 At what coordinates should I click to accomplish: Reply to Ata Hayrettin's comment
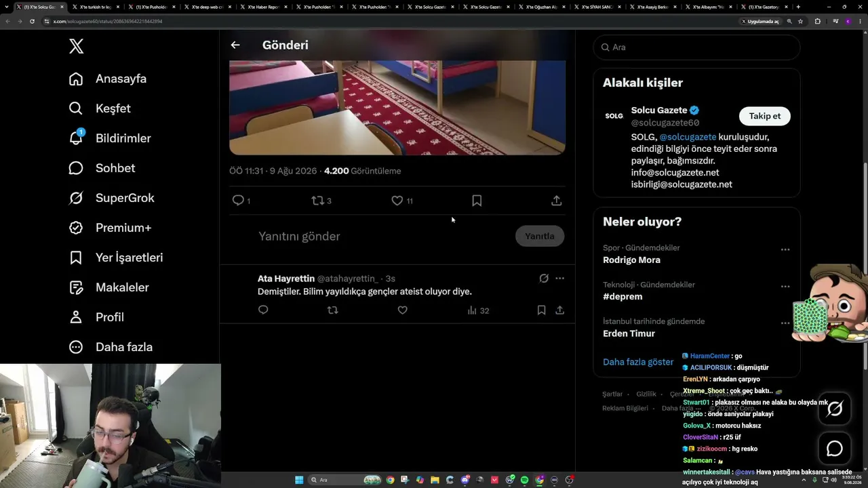tap(263, 310)
